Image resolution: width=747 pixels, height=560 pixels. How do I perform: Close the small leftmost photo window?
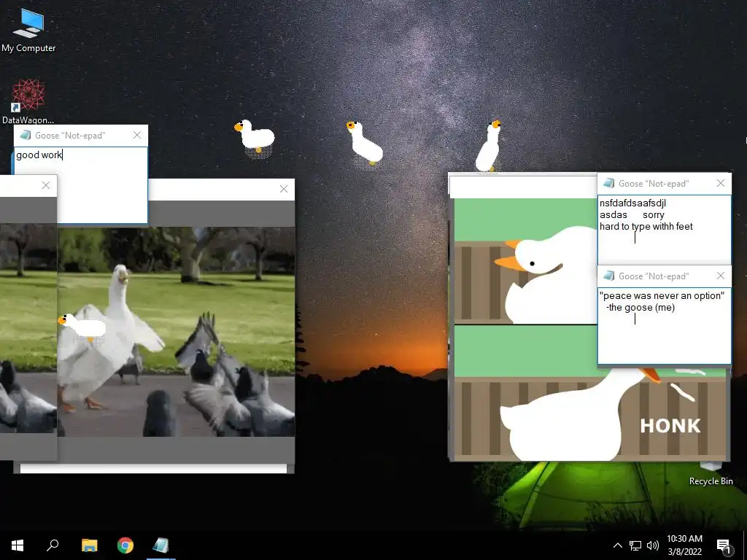coord(46,185)
